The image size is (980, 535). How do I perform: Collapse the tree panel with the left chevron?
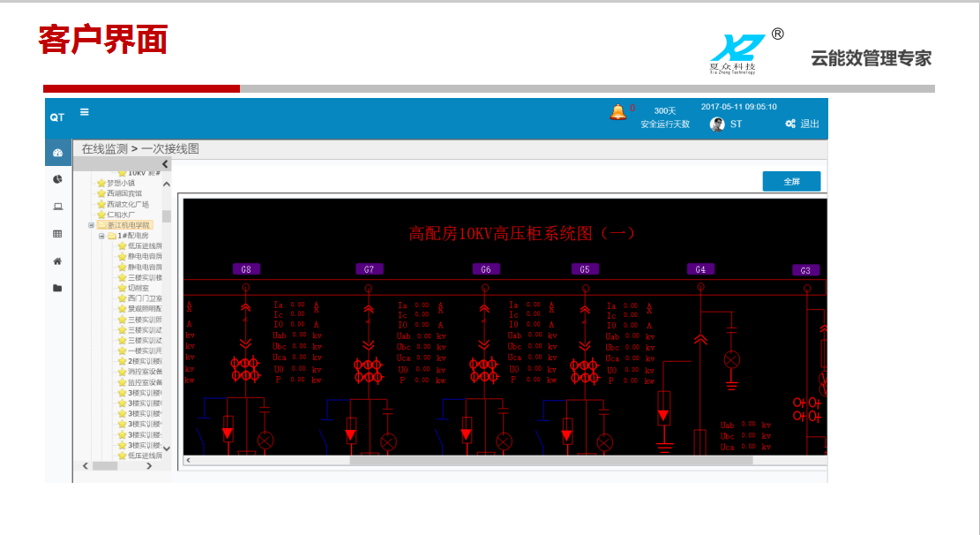point(165,164)
